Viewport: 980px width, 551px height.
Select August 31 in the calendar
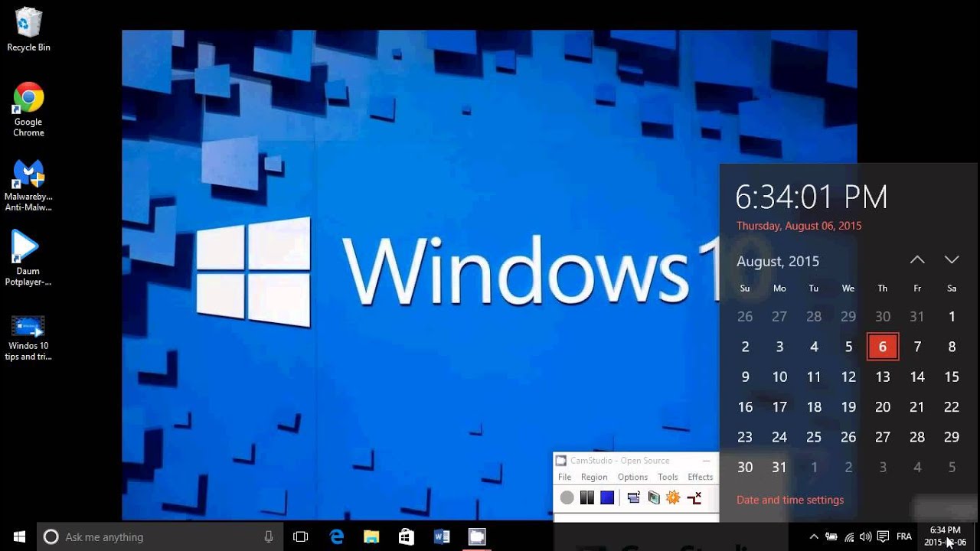click(x=779, y=467)
